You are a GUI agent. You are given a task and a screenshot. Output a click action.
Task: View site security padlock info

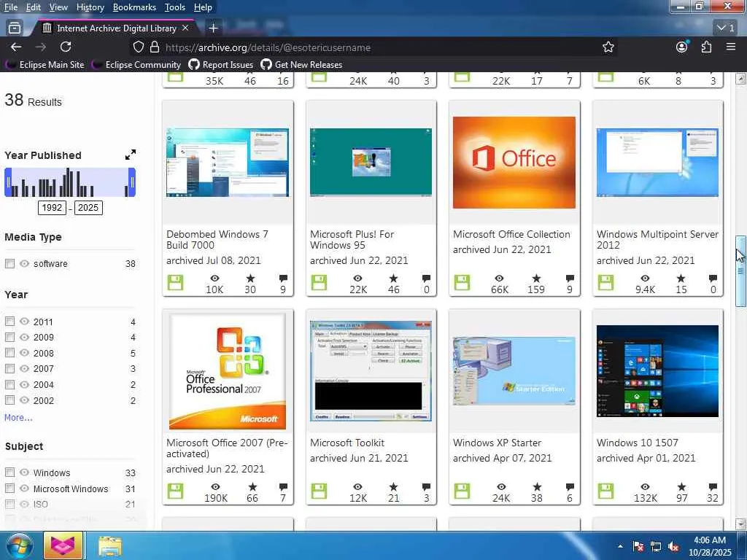(x=155, y=47)
